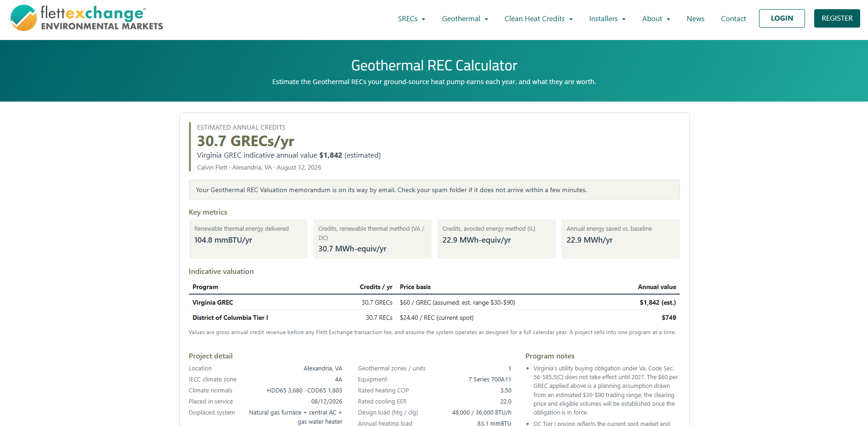
Task: Open Clean Heat Credits dropdown
Action: tap(538, 19)
